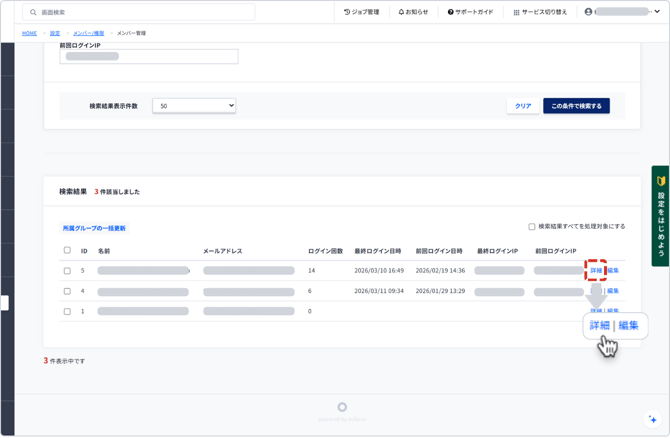The width and height of the screenshot is (670, 438).
Task: Click the user account avatar icon
Action: [588, 12]
